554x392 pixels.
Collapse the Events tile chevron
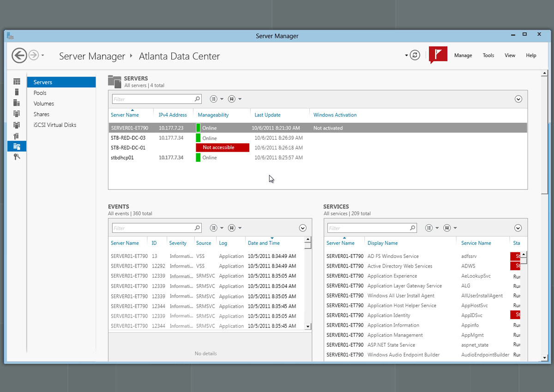[x=303, y=228]
